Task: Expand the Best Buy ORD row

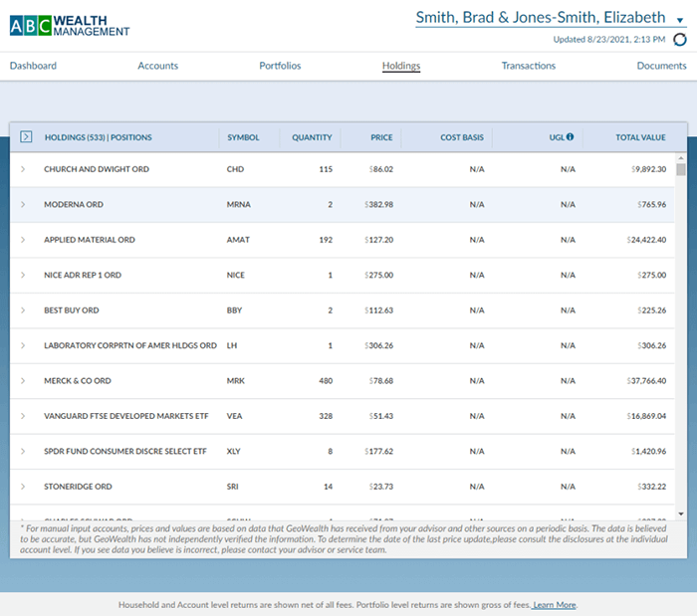Action: coord(23,310)
